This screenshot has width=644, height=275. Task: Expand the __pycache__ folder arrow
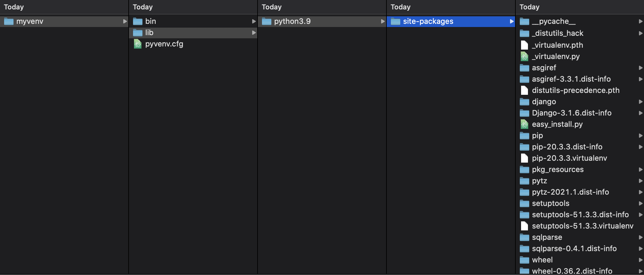pyautogui.click(x=641, y=21)
